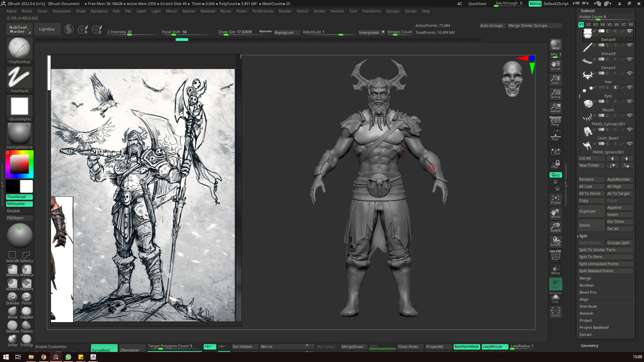Viewport: 644px width, 362px height.
Task: Open the FreeHand stroke selector
Action: coord(19,79)
